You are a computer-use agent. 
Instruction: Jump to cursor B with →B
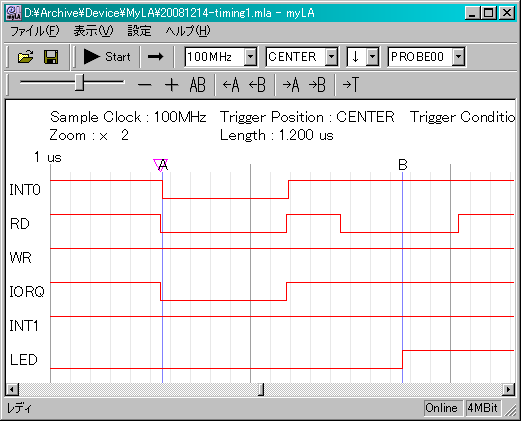[317, 85]
